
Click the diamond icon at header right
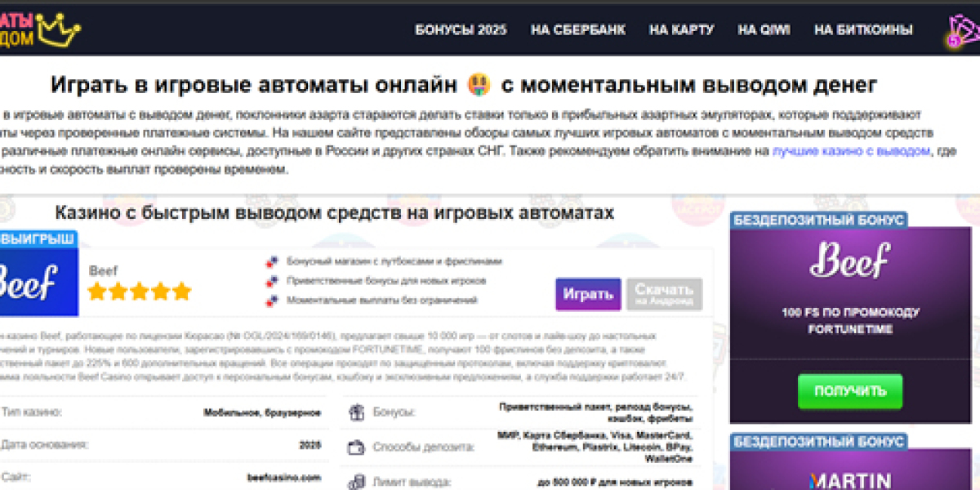tap(964, 31)
